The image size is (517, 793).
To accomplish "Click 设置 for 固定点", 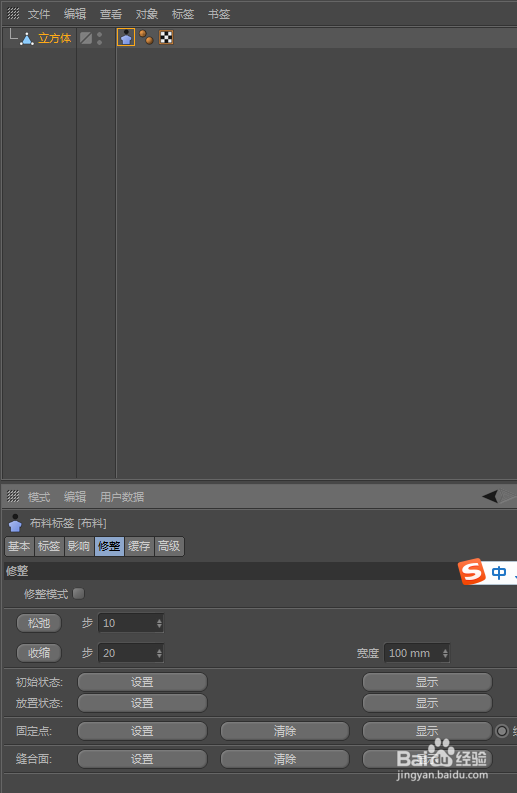I will [x=142, y=731].
